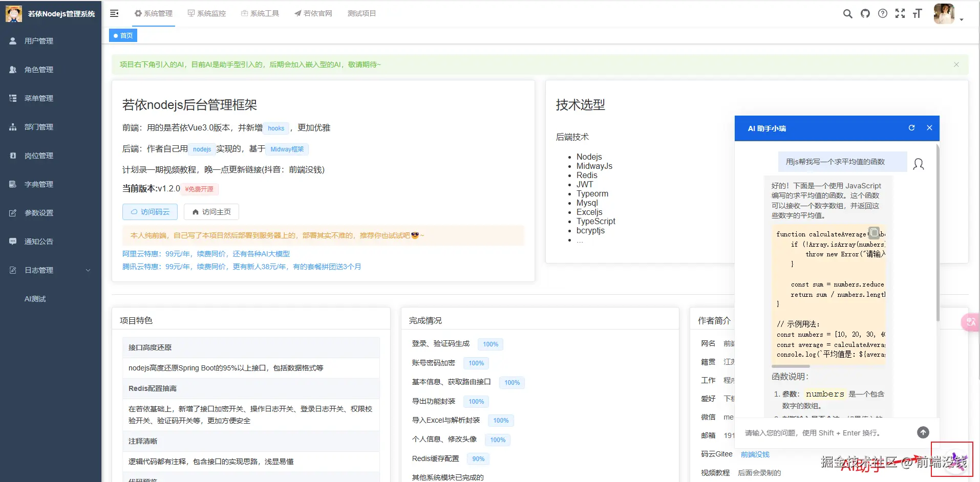Open 岗位管理 in the sidebar
Image resolution: width=980 pixels, height=482 pixels.
click(51, 156)
